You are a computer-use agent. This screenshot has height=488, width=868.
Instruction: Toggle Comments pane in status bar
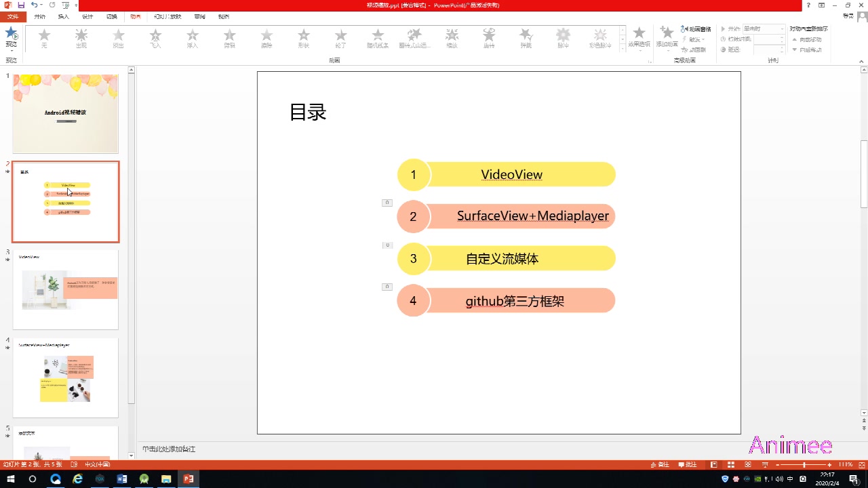point(688,464)
